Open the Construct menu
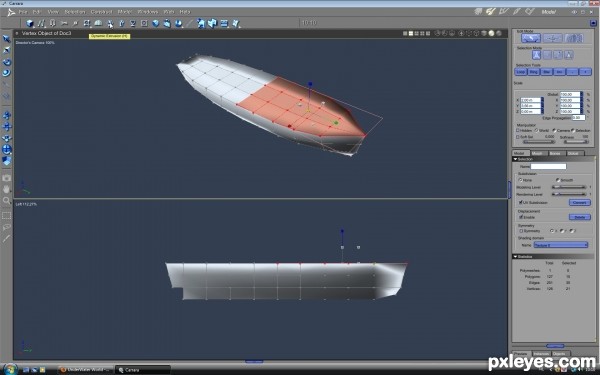 (101, 12)
